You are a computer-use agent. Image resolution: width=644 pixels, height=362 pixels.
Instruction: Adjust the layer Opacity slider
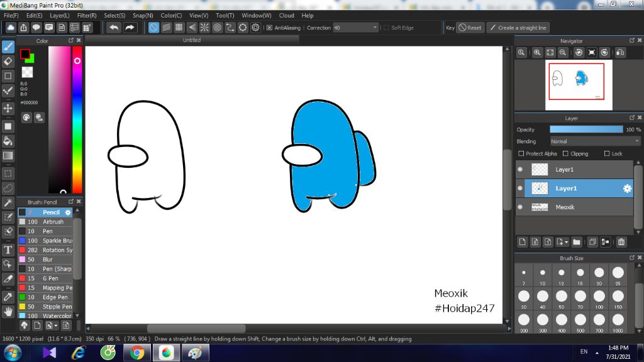click(x=586, y=129)
